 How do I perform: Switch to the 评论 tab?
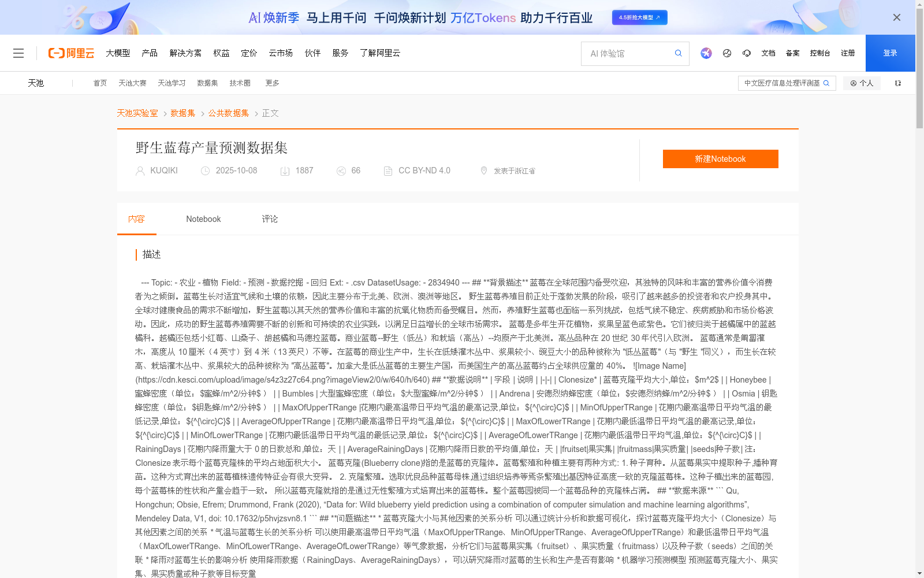tap(270, 219)
